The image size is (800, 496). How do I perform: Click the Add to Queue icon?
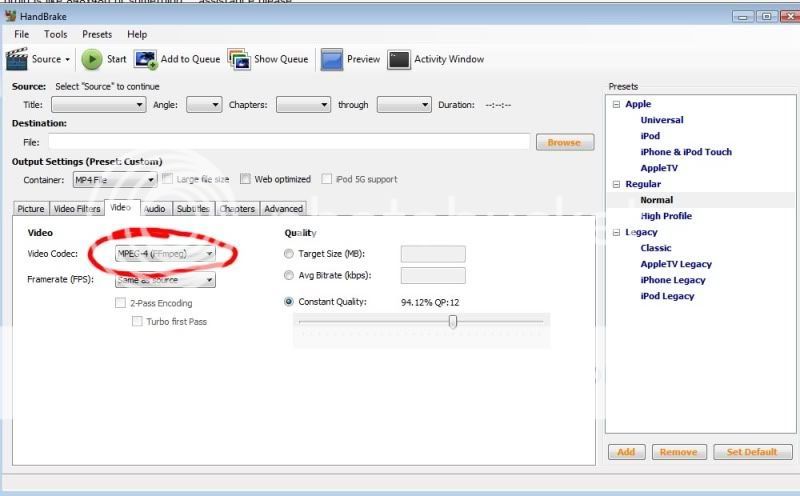145,59
